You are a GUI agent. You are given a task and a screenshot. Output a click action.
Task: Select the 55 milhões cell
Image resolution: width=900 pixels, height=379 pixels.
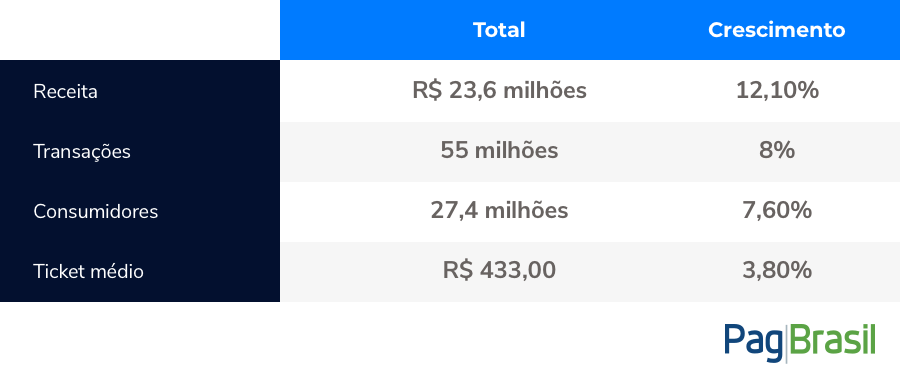tap(499, 150)
